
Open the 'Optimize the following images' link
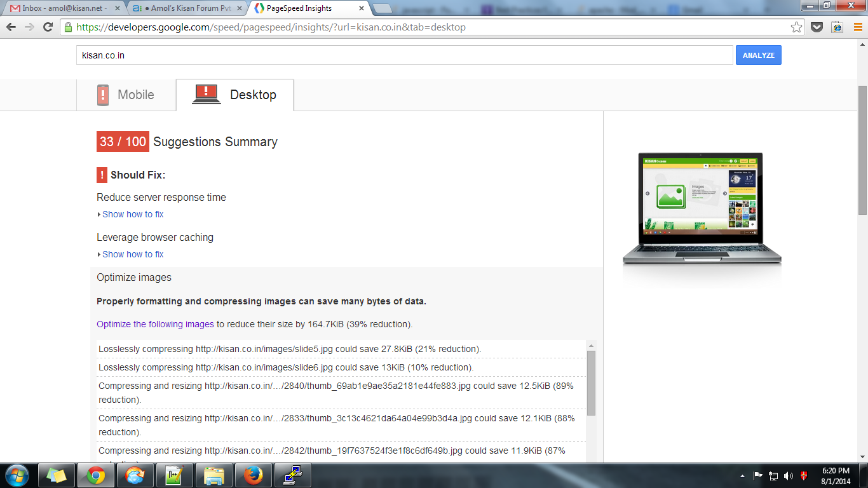(x=155, y=324)
